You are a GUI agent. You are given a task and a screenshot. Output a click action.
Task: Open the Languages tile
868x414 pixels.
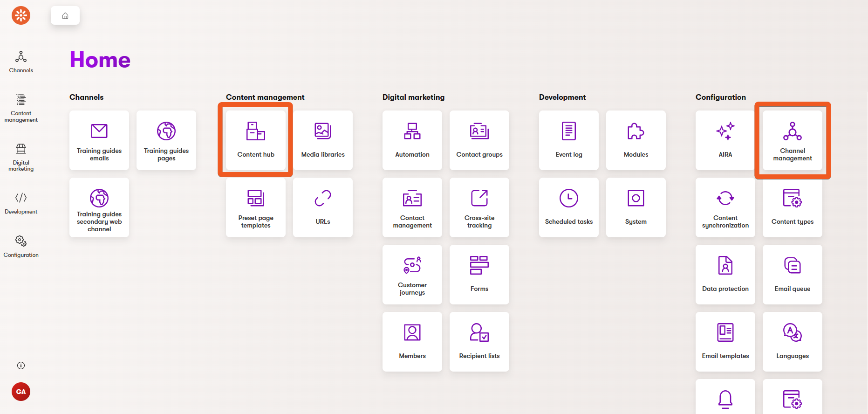click(793, 342)
